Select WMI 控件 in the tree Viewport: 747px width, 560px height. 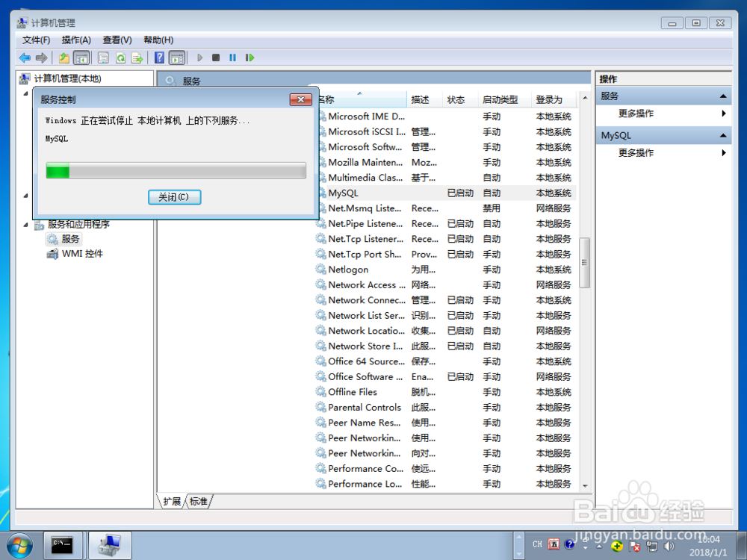coord(75,254)
